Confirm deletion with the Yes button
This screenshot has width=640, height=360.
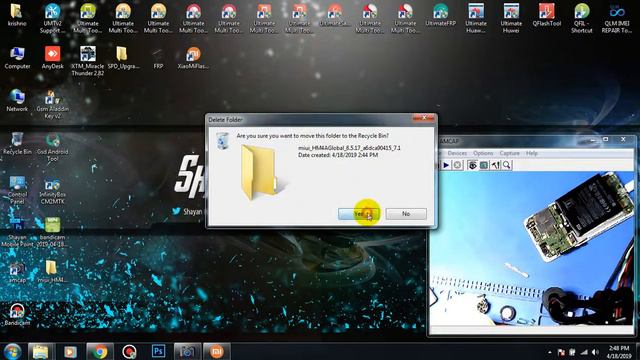tap(358, 214)
